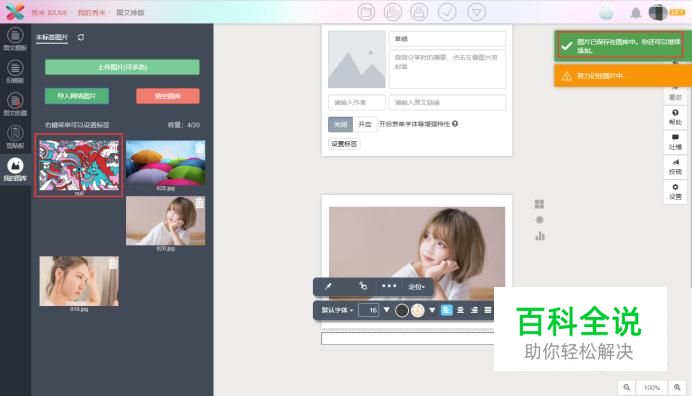The height and width of the screenshot is (396, 692).
Task: Toggle left text alignment (highlighted blue)
Action: pyautogui.click(x=447, y=310)
